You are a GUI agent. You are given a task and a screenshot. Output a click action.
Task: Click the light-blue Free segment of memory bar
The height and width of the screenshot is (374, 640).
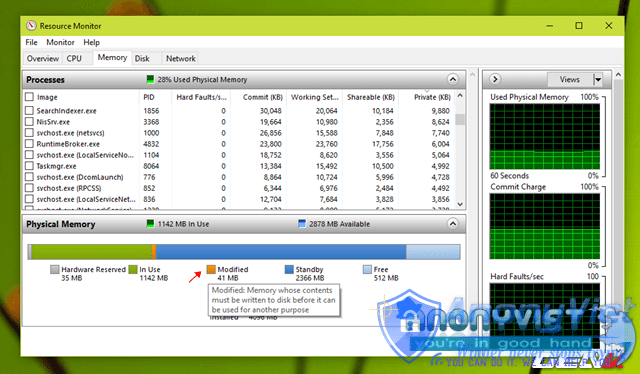[x=433, y=252]
